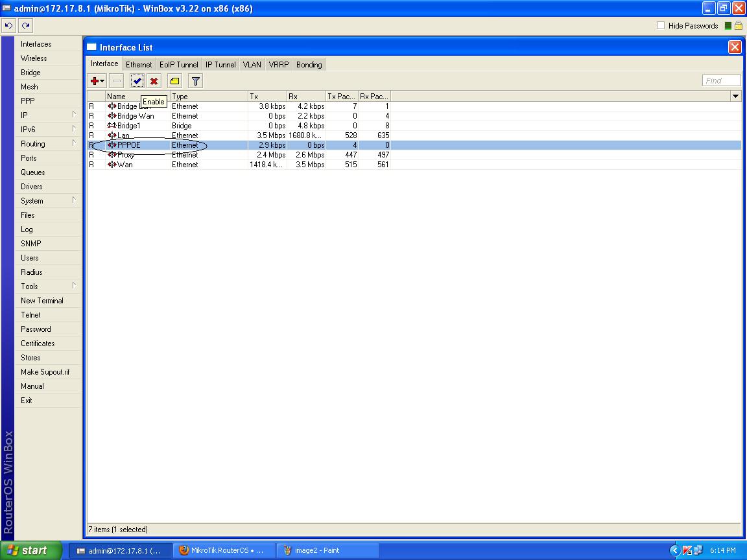Switch to the EoIP Tunnel tab
Screen dimensions: 747x560
(179, 64)
